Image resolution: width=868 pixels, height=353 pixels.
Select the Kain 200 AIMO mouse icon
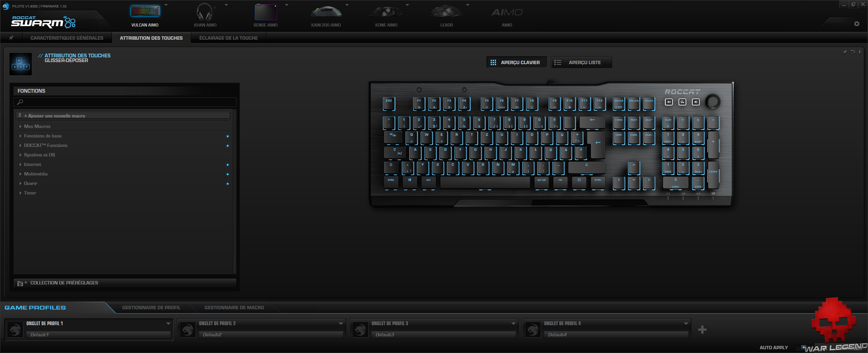[x=326, y=12]
